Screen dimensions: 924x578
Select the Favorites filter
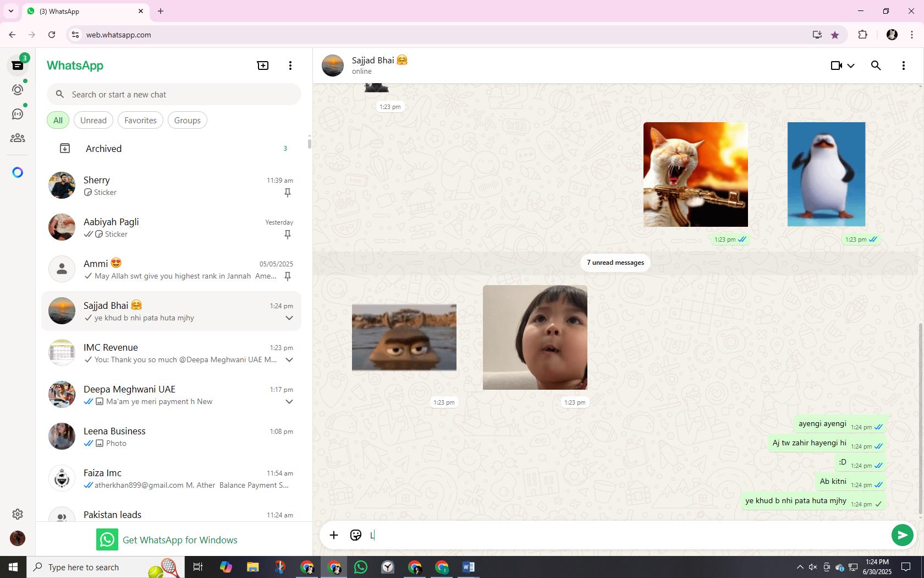point(140,121)
